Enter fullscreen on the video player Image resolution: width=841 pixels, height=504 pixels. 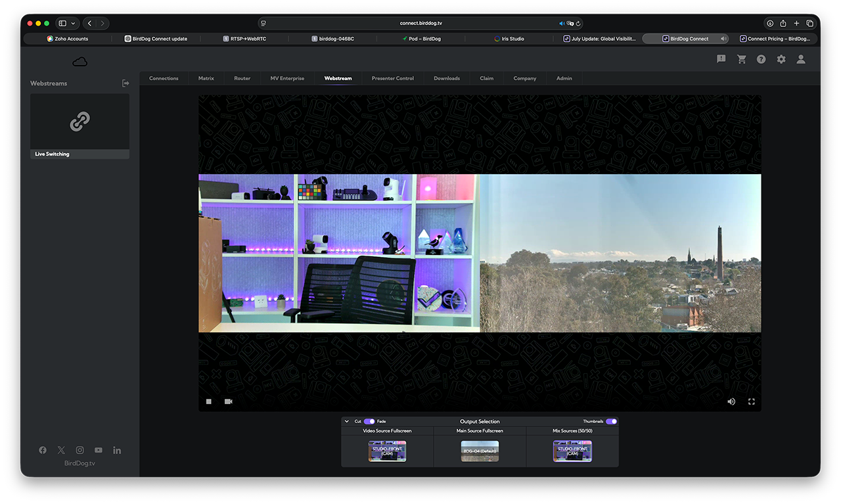751,401
